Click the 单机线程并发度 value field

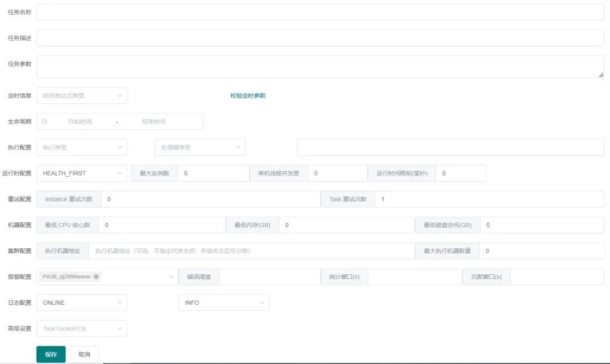(338, 173)
